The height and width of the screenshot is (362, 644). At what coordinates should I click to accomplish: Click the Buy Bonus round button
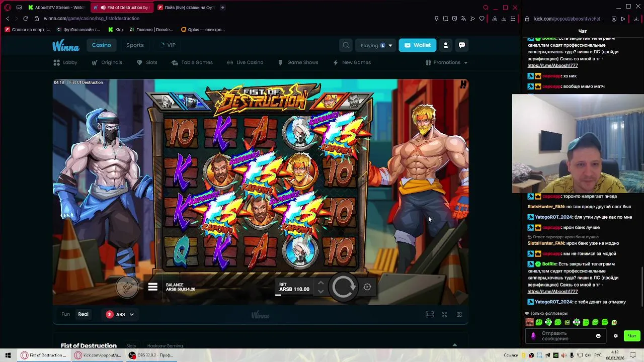(x=127, y=287)
